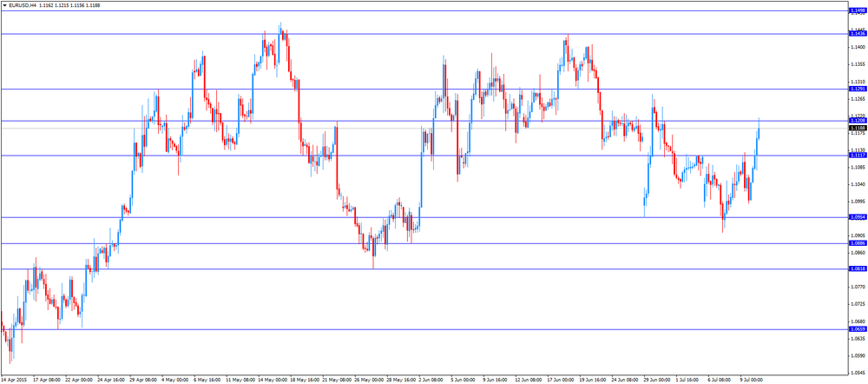This screenshot has height=384, width=868.
Task: Click the 6 May 16:00 date label
Action: pos(208,381)
